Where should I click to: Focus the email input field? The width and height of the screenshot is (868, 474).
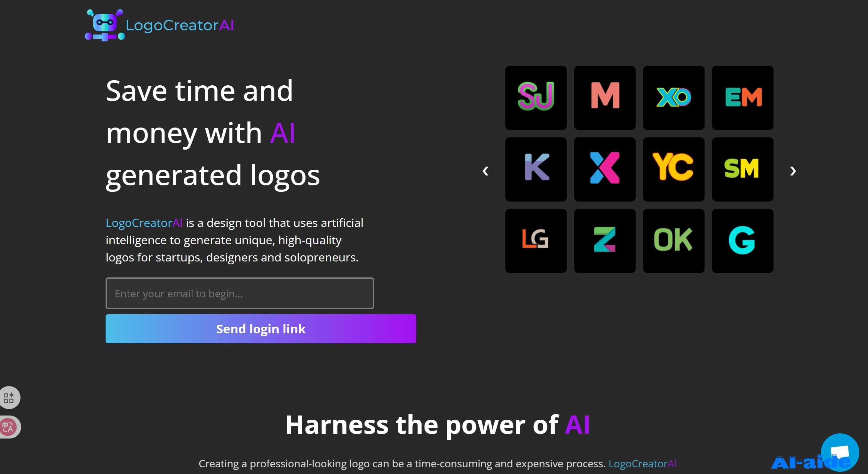click(x=240, y=293)
